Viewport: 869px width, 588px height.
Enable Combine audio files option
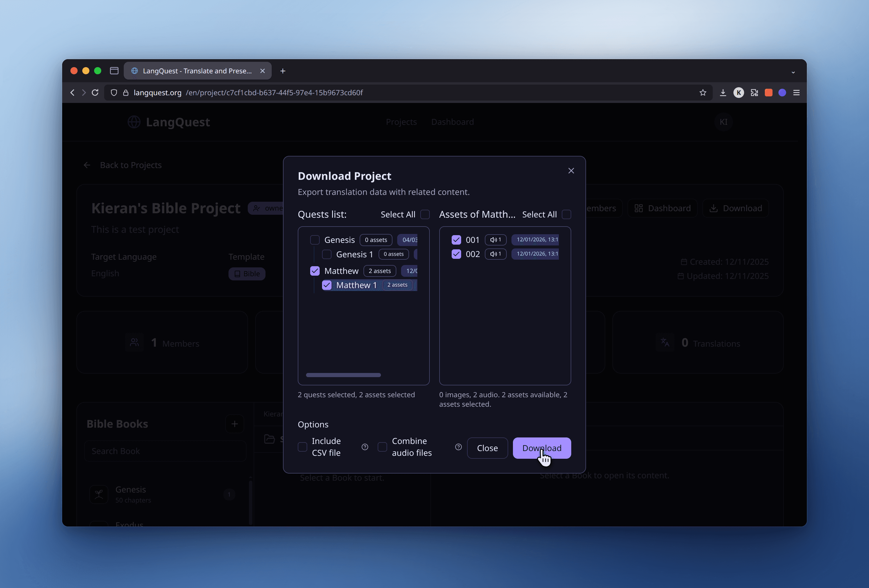point(382,447)
